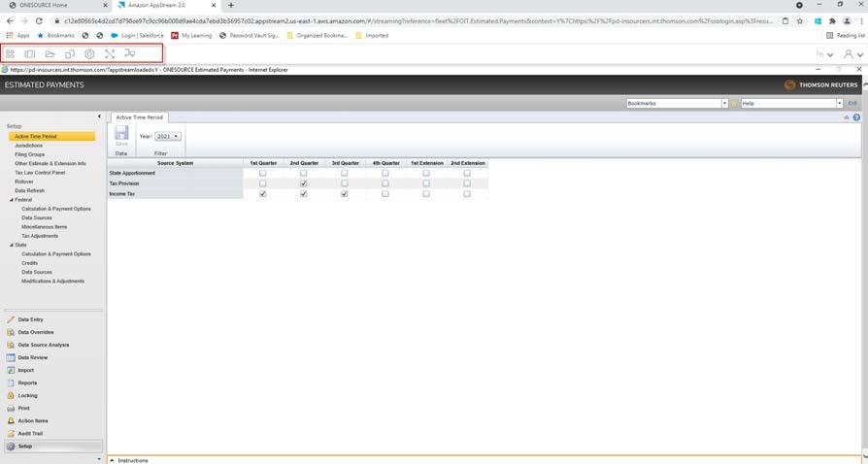Uncheck Income Tax 2nd Quarter box
This screenshot has width=868, height=464.
click(x=303, y=194)
